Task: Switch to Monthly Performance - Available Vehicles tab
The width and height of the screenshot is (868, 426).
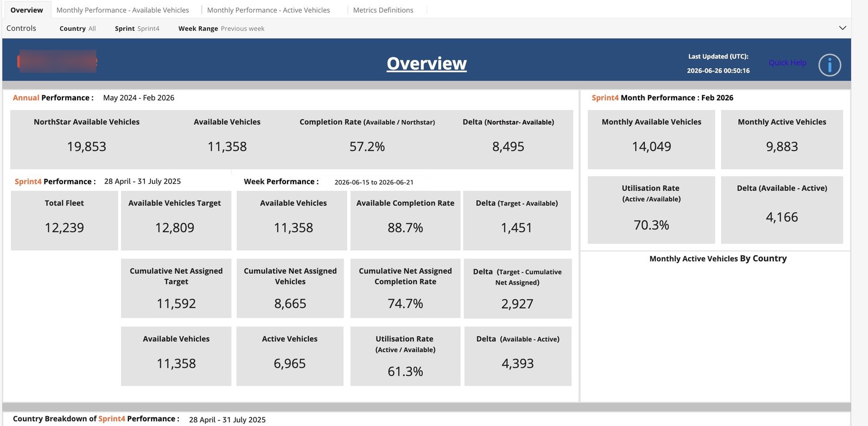Action: point(123,10)
